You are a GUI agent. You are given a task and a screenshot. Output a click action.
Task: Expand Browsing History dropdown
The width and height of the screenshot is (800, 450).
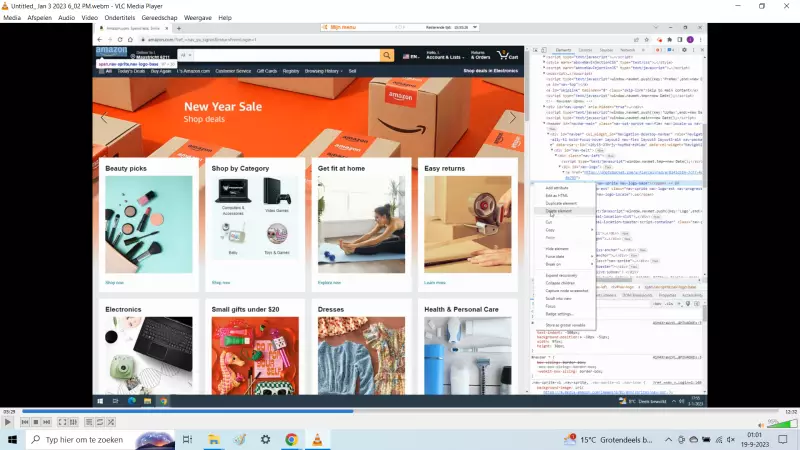click(x=323, y=71)
